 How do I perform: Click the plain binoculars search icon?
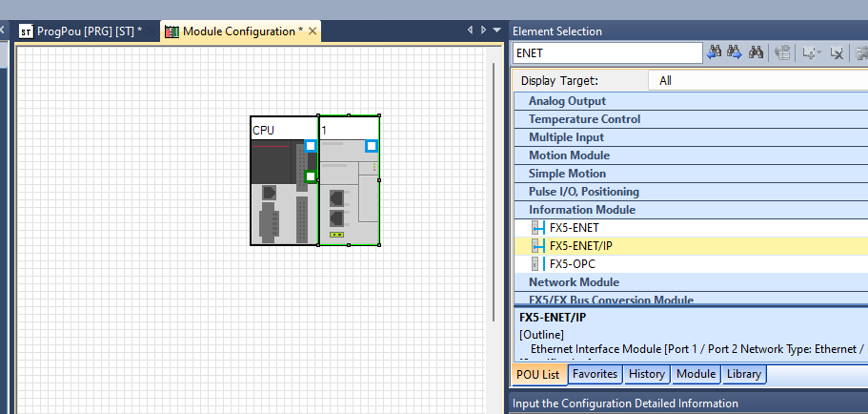click(x=757, y=53)
